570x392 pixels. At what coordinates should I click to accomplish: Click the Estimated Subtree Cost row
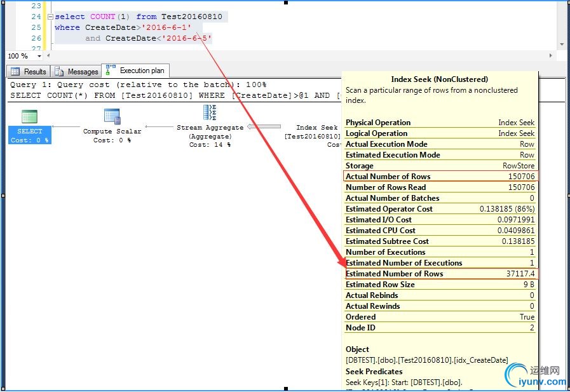pyautogui.click(x=440, y=241)
